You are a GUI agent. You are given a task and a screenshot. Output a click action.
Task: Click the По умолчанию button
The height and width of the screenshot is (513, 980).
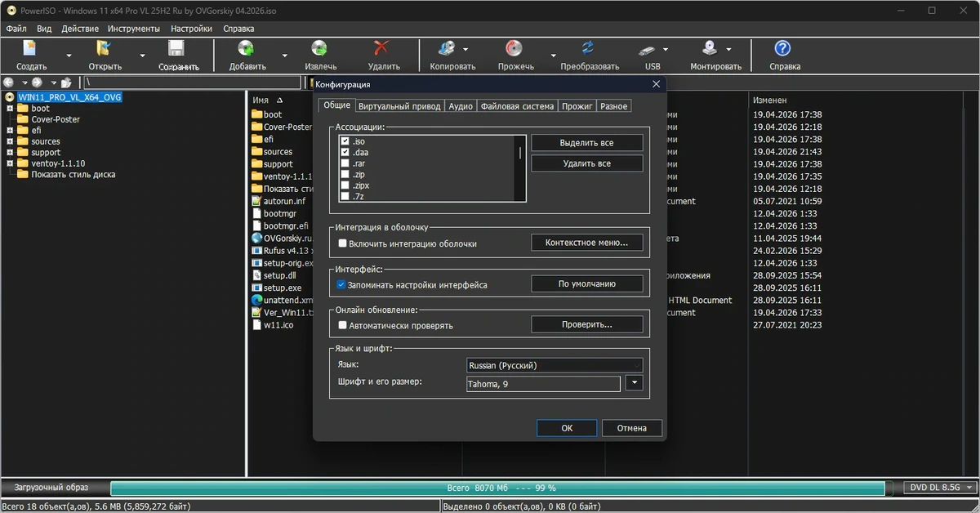click(587, 284)
